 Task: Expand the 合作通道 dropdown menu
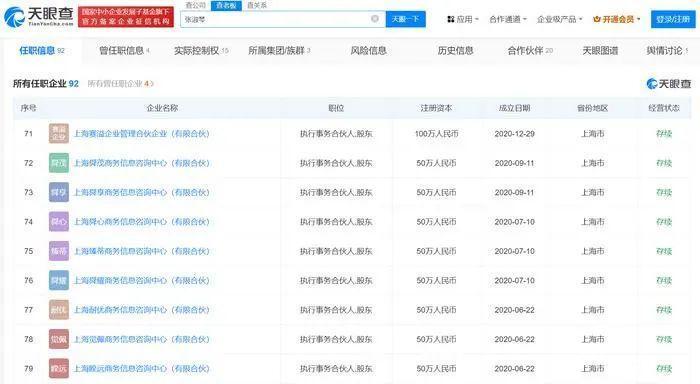pyautogui.click(x=508, y=19)
